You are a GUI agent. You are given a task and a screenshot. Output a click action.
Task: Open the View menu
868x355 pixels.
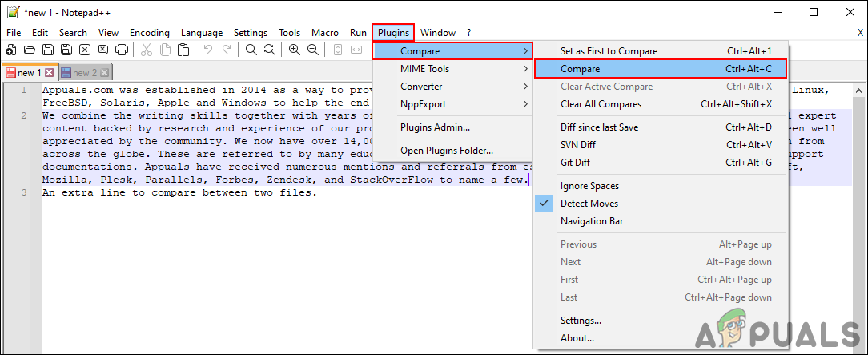point(109,33)
